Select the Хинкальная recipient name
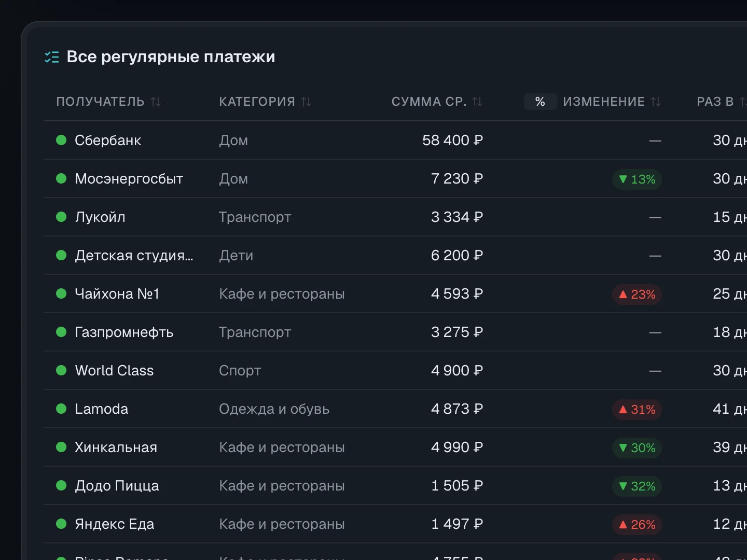Screen dimensions: 747x560 (116, 447)
